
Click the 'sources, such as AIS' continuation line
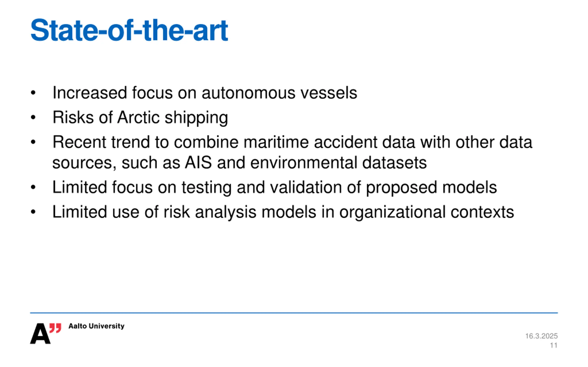pos(239,163)
